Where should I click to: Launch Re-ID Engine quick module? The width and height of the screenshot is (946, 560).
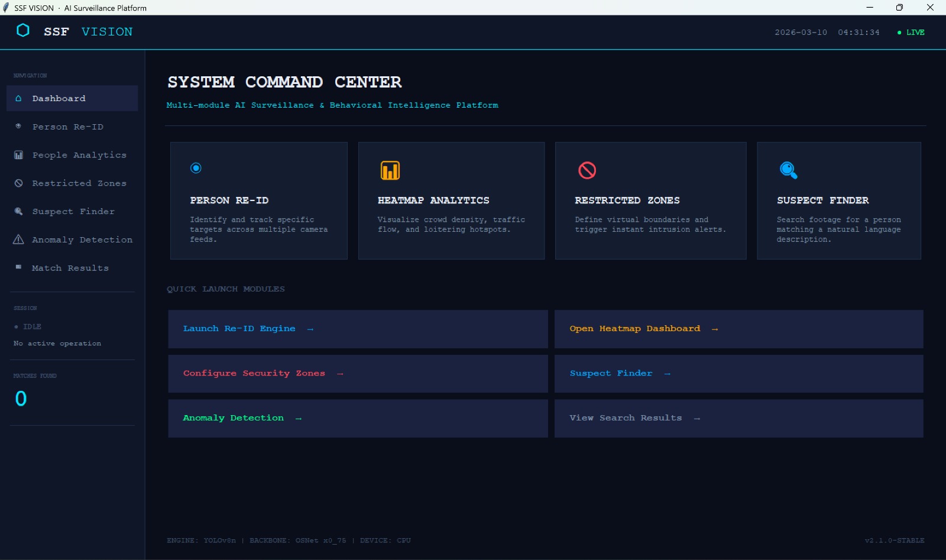tap(358, 329)
